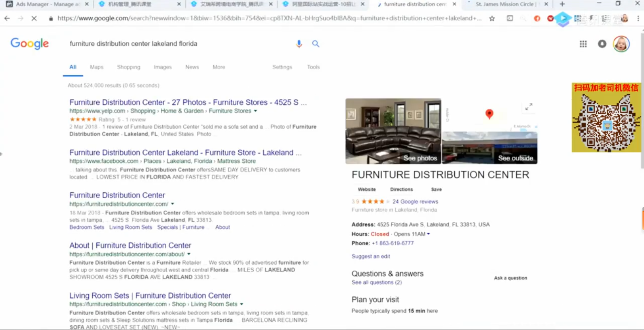Go back with browser back arrow
The image size is (644, 330).
coord(7,18)
